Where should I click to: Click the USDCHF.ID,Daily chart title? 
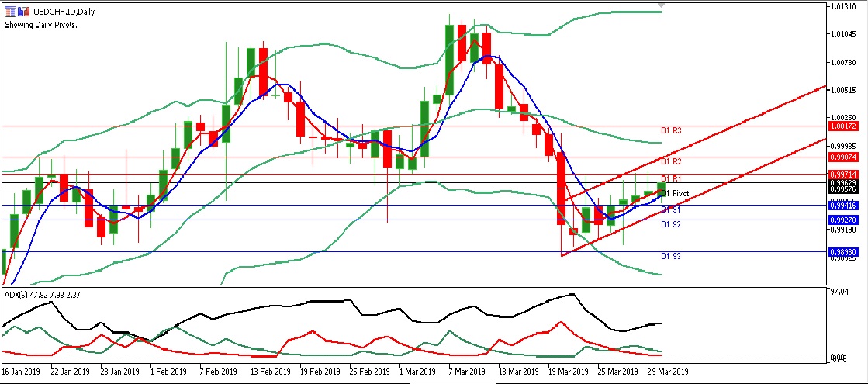click(64, 12)
